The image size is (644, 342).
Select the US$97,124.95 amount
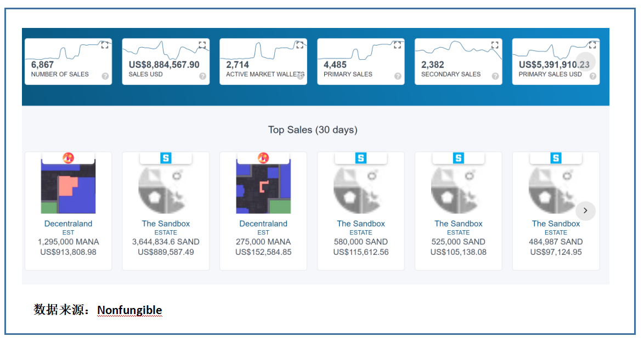(556, 252)
